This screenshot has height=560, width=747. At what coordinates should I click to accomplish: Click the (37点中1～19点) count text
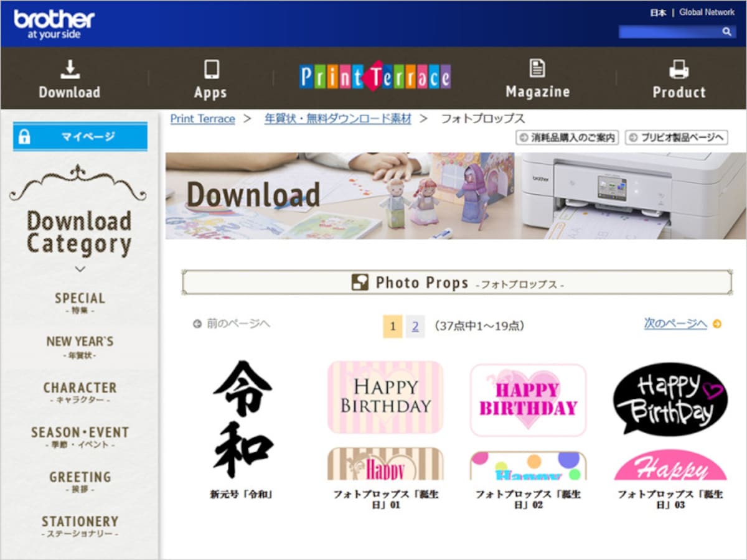(479, 326)
